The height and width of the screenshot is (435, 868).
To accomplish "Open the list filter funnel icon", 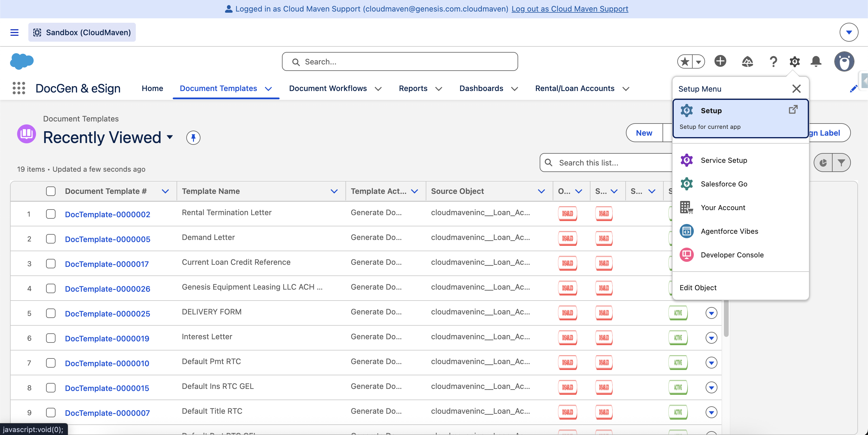I will (x=841, y=163).
